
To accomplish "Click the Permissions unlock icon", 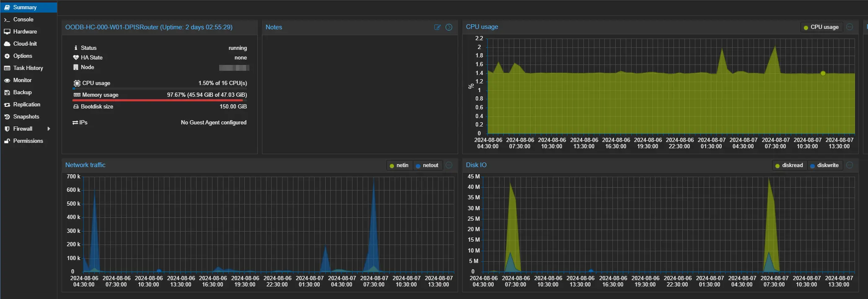I will click(7, 141).
